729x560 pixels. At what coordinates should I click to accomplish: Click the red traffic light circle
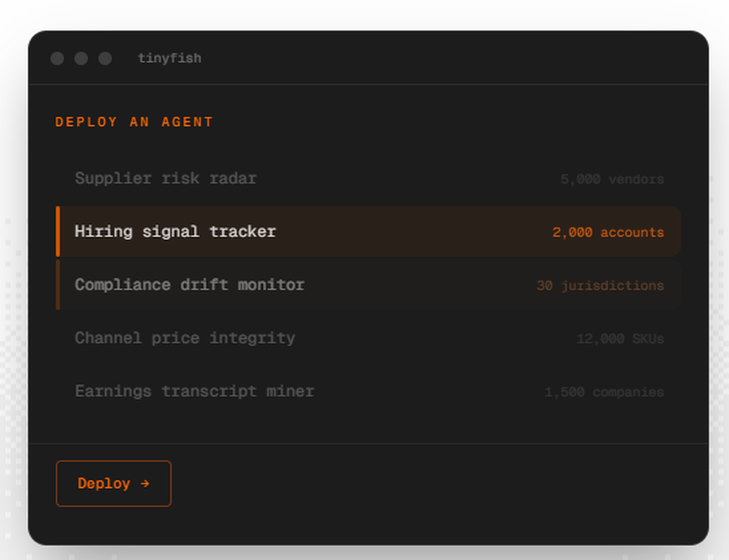pos(57,58)
